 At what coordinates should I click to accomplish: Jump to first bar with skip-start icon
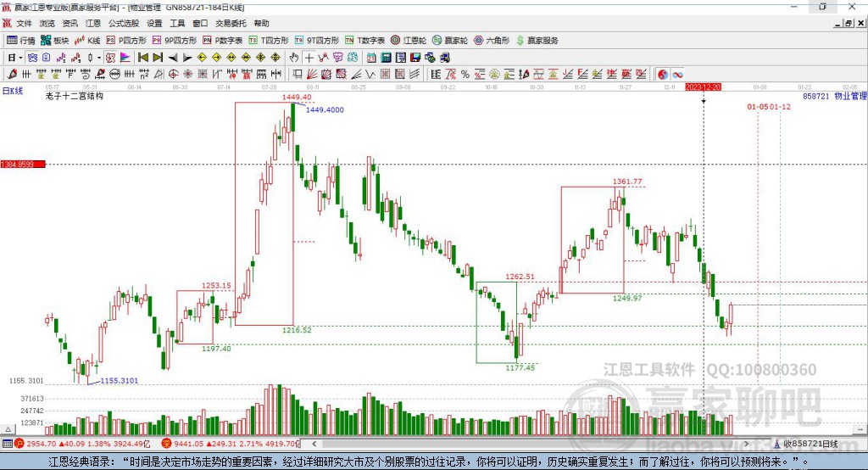click(x=142, y=58)
